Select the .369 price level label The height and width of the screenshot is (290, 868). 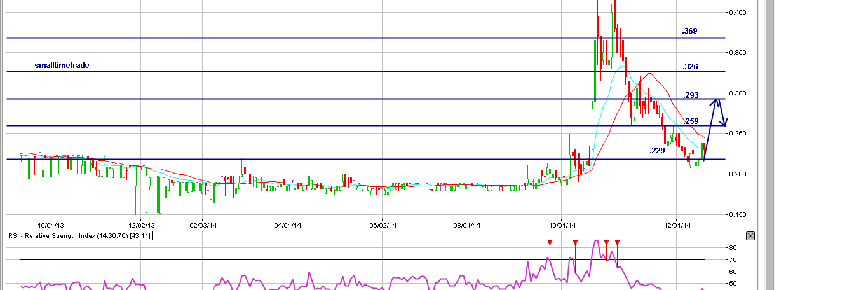pyautogui.click(x=690, y=31)
